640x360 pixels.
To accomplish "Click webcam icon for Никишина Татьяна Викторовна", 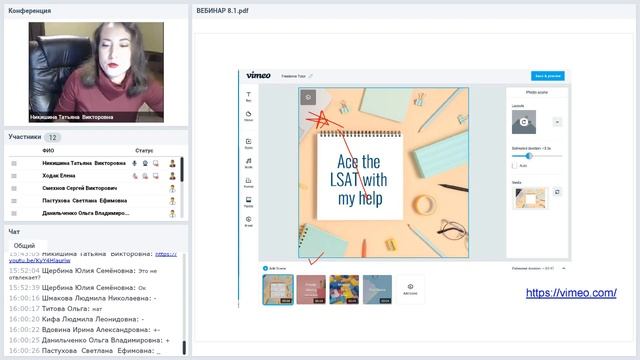I will tap(145, 163).
